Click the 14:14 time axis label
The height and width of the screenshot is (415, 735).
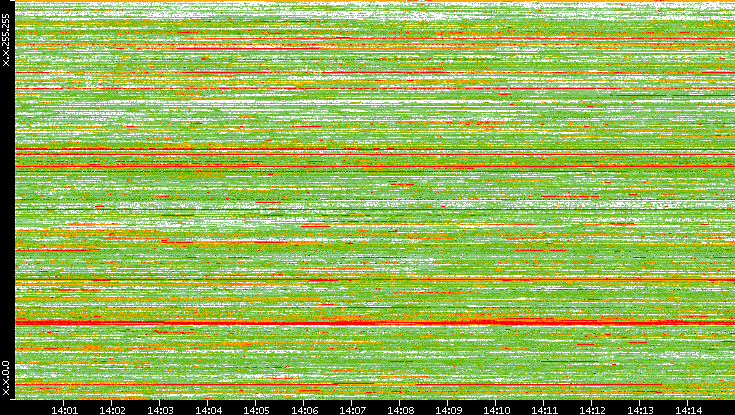click(688, 410)
